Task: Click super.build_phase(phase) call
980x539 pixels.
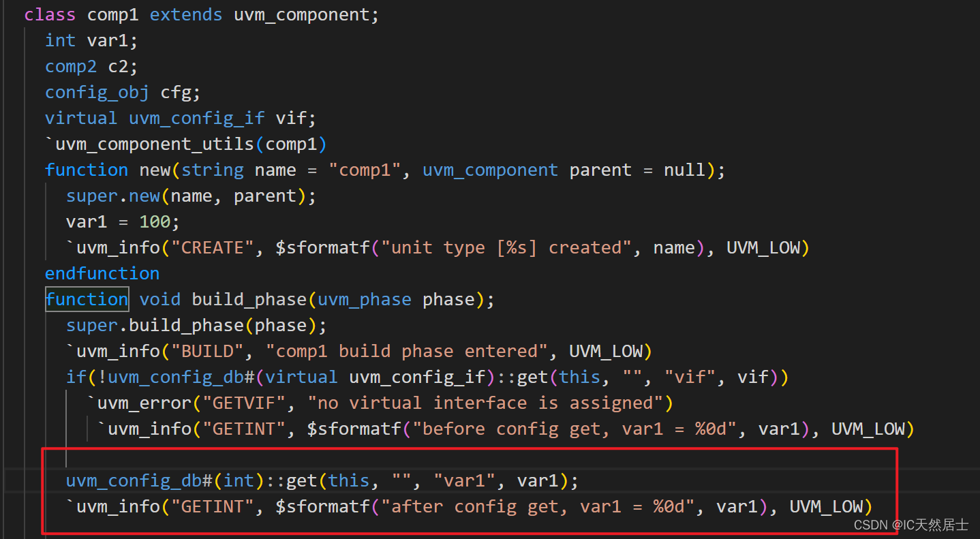Action: pyautogui.click(x=194, y=324)
